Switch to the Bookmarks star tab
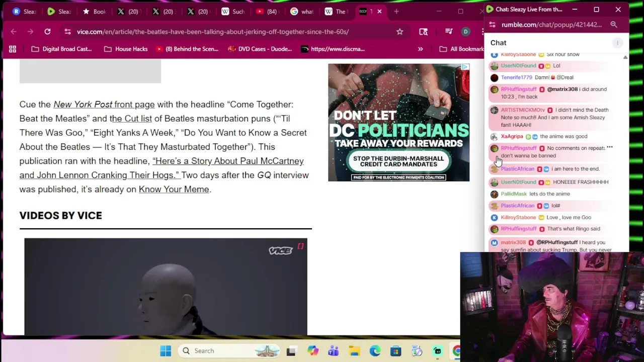This screenshot has height=362, width=644. coord(96,11)
